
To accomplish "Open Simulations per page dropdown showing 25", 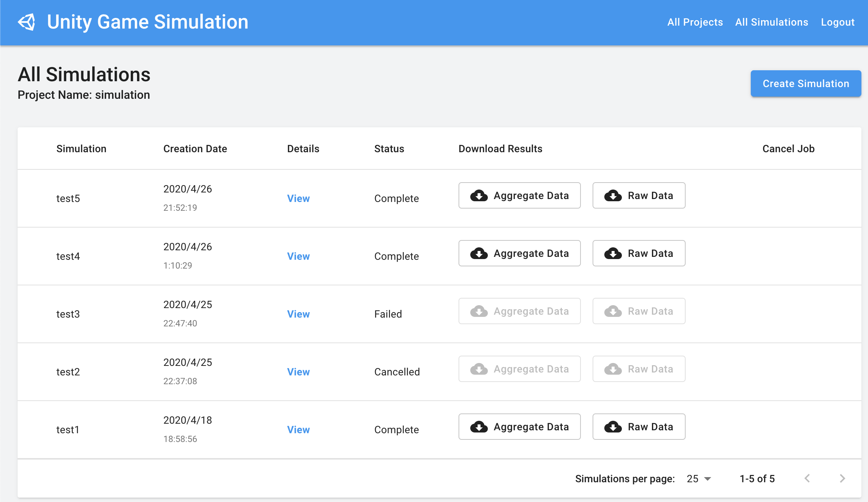I will 699,479.
